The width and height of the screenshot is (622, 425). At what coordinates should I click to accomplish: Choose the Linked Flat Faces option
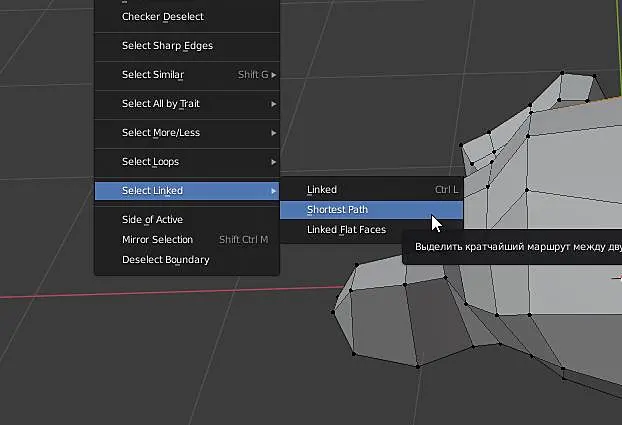[x=371, y=230]
